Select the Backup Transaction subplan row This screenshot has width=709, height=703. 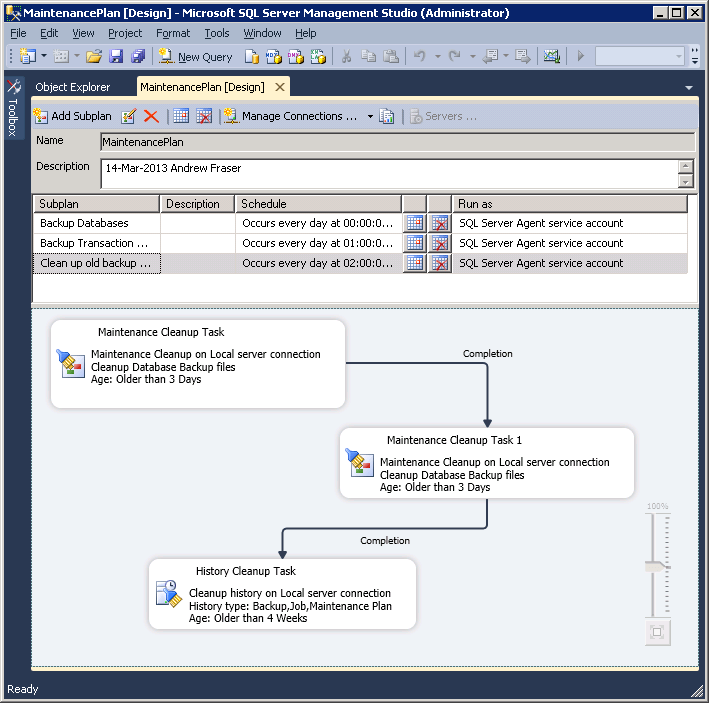[360, 243]
